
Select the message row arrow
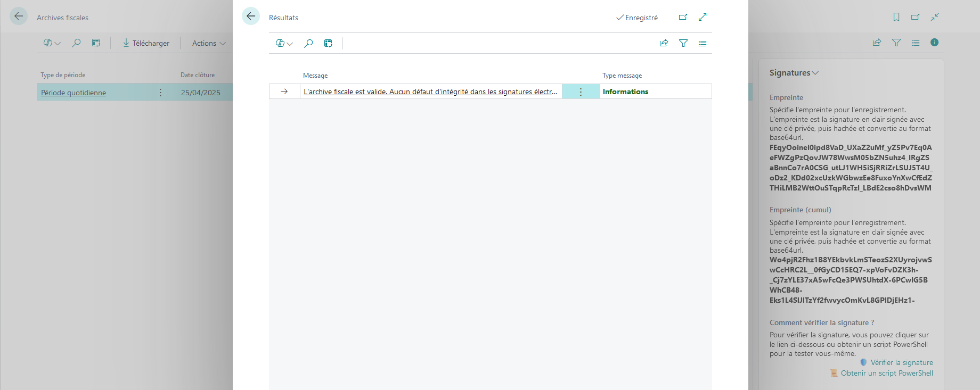coord(284,92)
